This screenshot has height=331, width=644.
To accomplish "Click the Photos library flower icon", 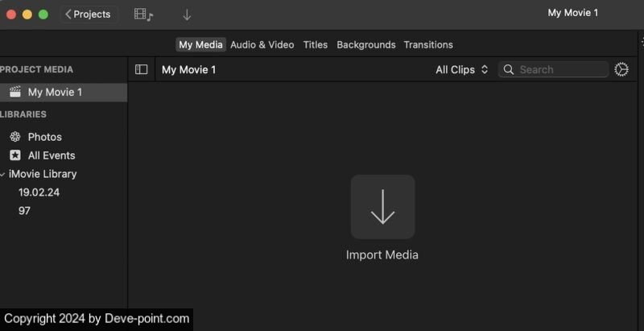I will tap(14, 137).
